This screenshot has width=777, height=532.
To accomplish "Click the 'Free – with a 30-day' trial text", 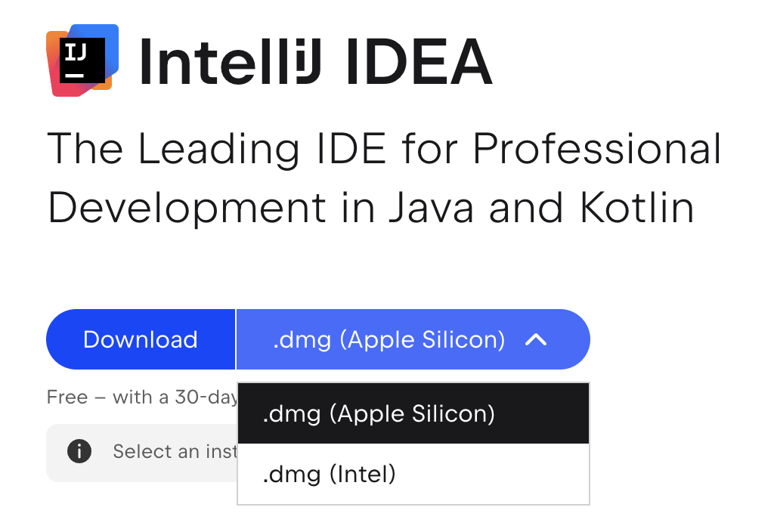I will [x=142, y=397].
